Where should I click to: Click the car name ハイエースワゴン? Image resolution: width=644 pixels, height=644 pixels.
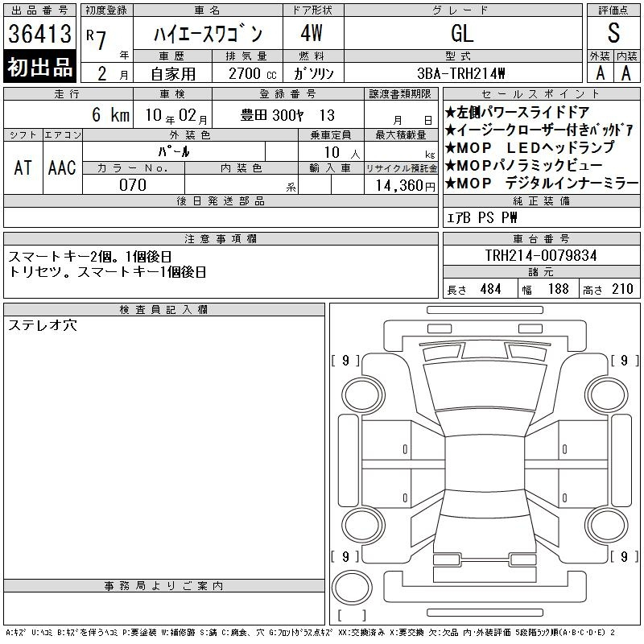(207, 35)
